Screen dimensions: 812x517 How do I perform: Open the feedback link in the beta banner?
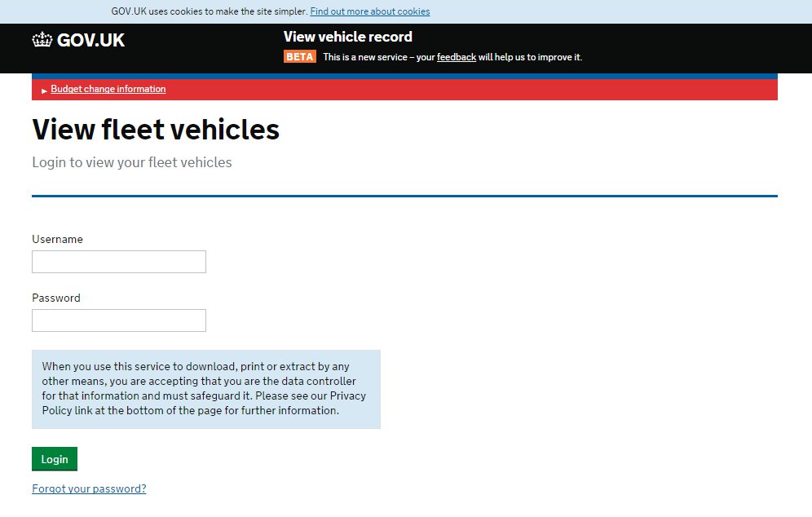[x=457, y=57]
